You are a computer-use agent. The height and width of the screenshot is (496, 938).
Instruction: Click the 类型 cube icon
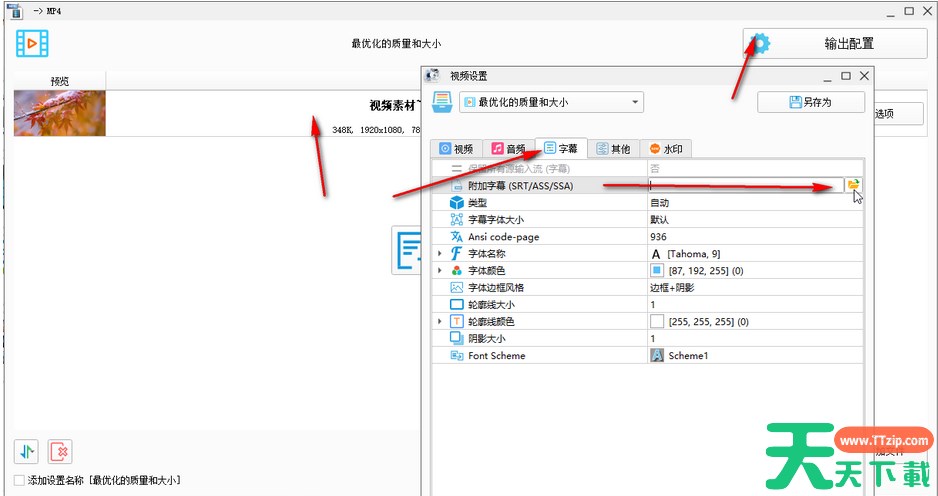(457, 203)
